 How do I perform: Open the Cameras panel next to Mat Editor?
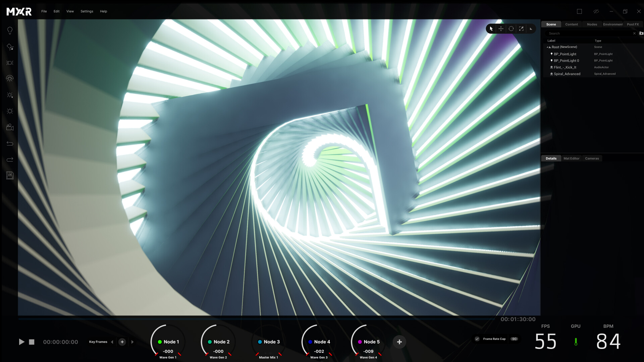click(592, 158)
